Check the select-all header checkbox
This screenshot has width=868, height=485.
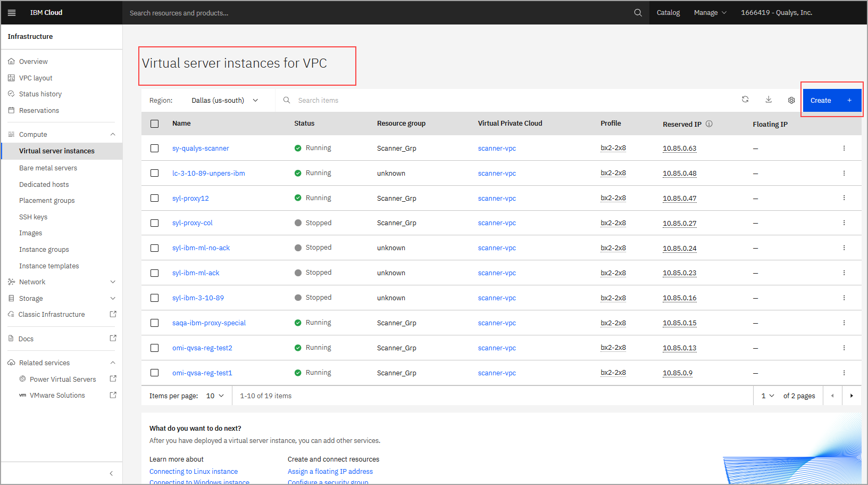(x=155, y=124)
